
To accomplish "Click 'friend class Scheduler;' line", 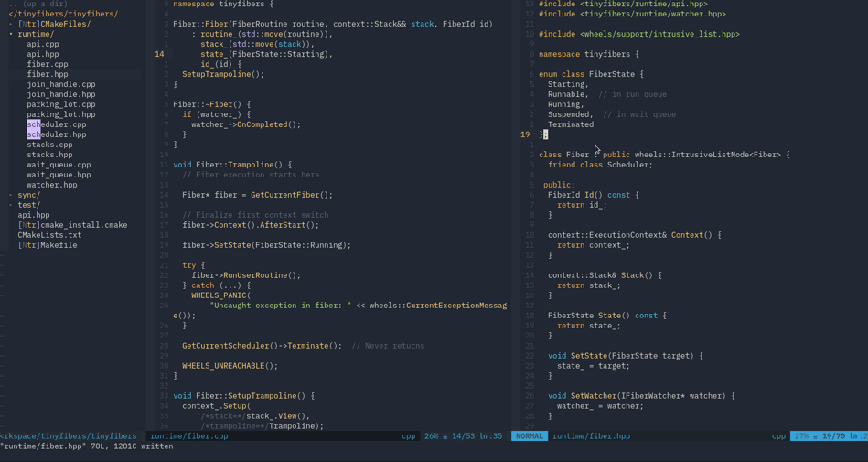I will (601, 165).
